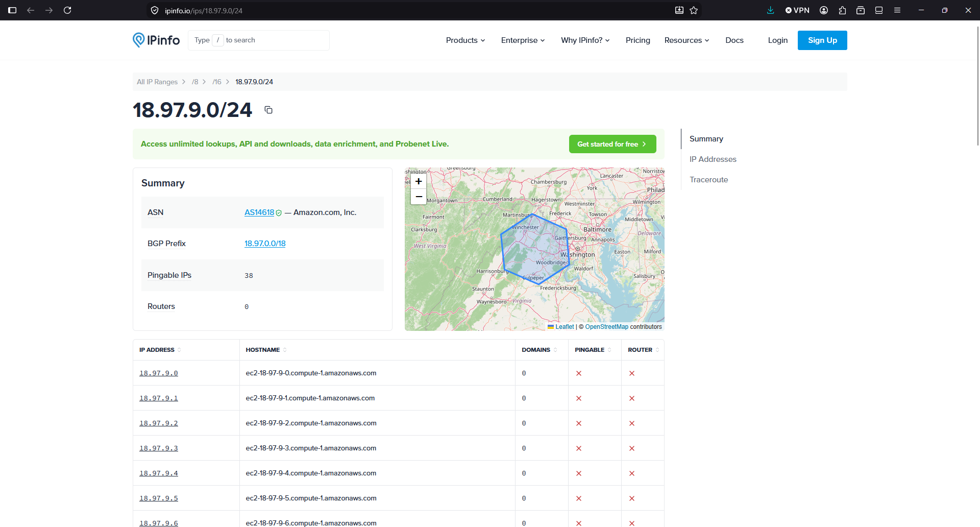Click the Sign Up button
Viewport: 980px width, 527px height.
click(822, 40)
